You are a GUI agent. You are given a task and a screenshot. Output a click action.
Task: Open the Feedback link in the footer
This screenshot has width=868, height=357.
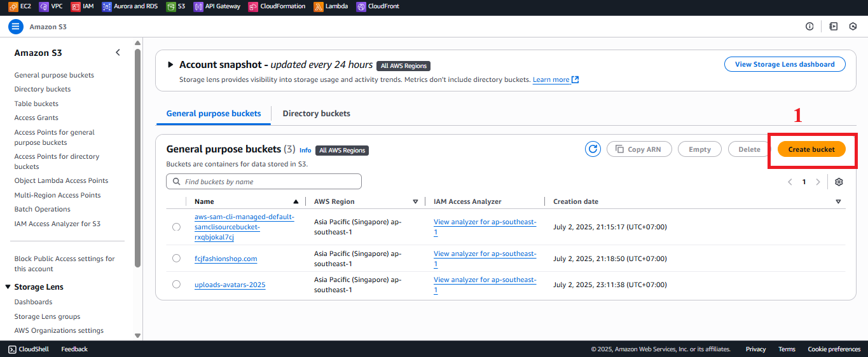[x=74, y=349]
